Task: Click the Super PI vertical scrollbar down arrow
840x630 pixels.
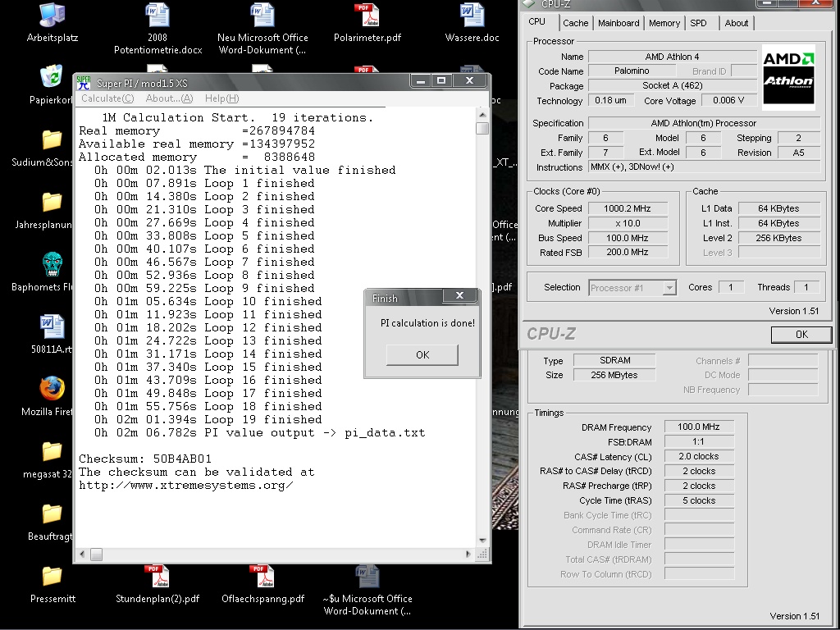Action: 482,541
